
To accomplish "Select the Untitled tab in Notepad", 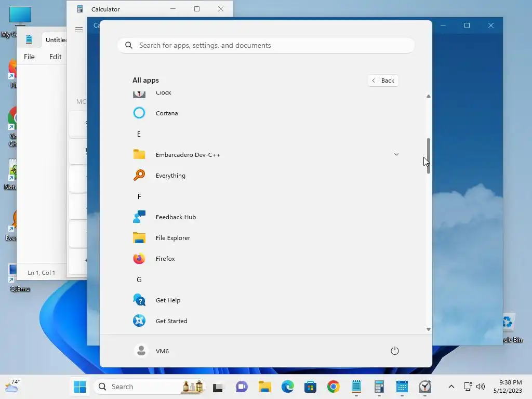I will click(54, 39).
